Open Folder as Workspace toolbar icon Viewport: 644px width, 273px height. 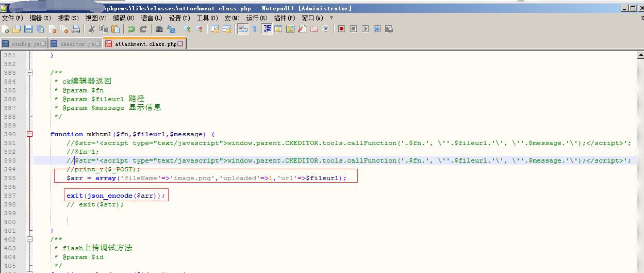(x=314, y=29)
